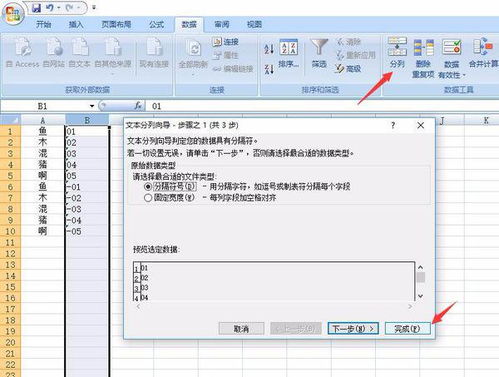
Task: Open Connections (连接) button
Action: coord(225,42)
